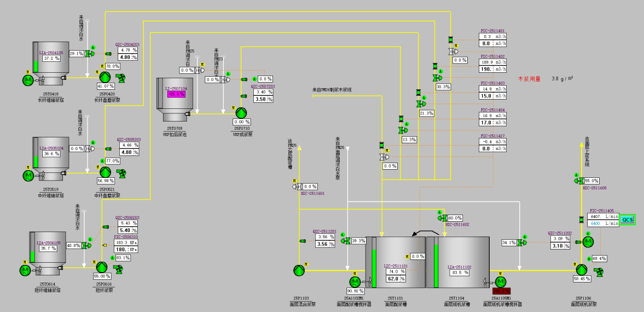Select the 25T0418 tank agitator motor
The image size is (644, 312).
[28, 80]
